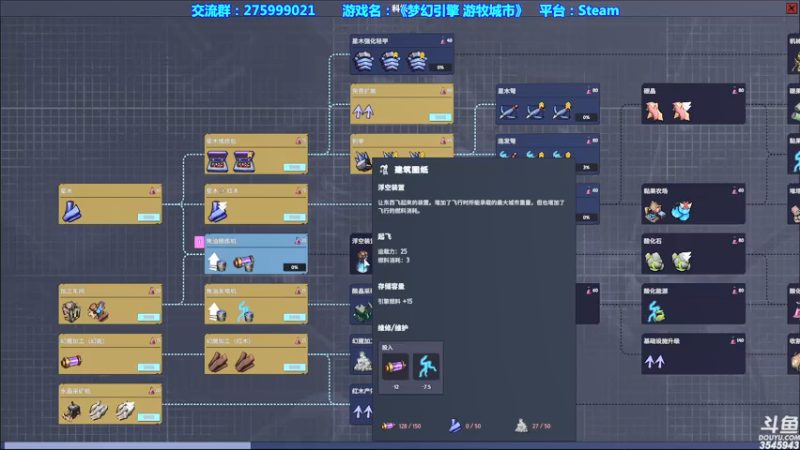Select the mining machine icon in 水晶采矿机
The height and width of the screenshot is (450, 800).
click(x=71, y=411)
